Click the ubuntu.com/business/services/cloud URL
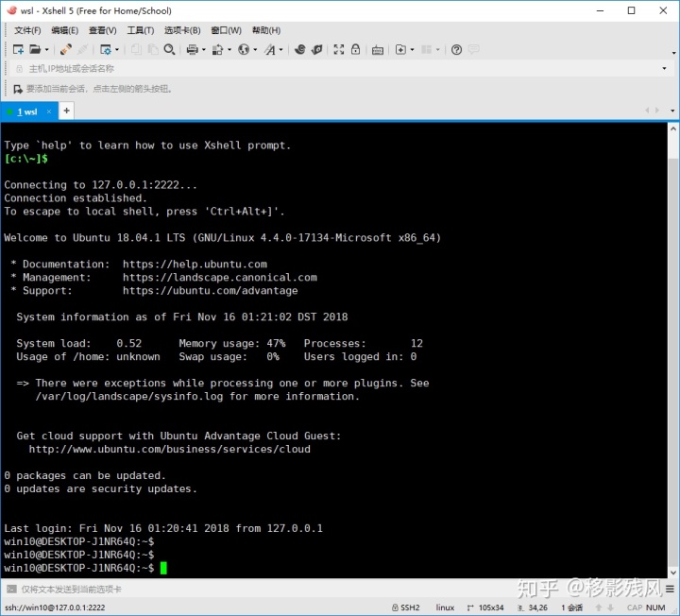The image size is (680, 616). 170,449
